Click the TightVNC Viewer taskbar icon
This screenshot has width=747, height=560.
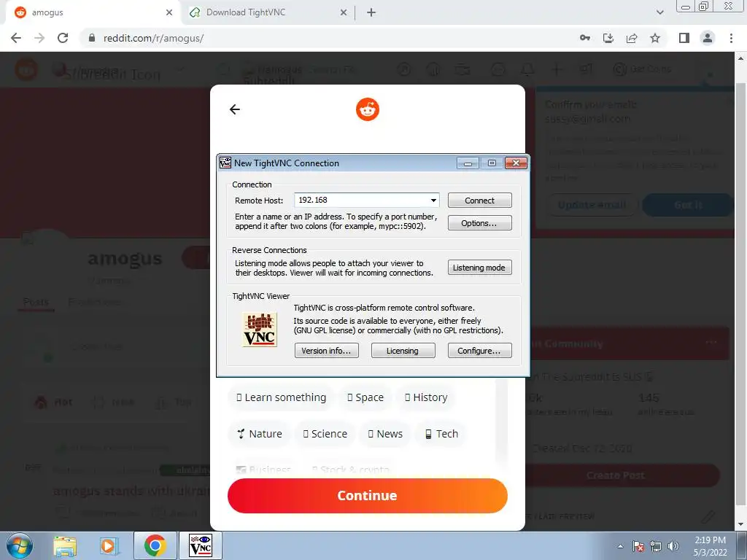[200, 546]
